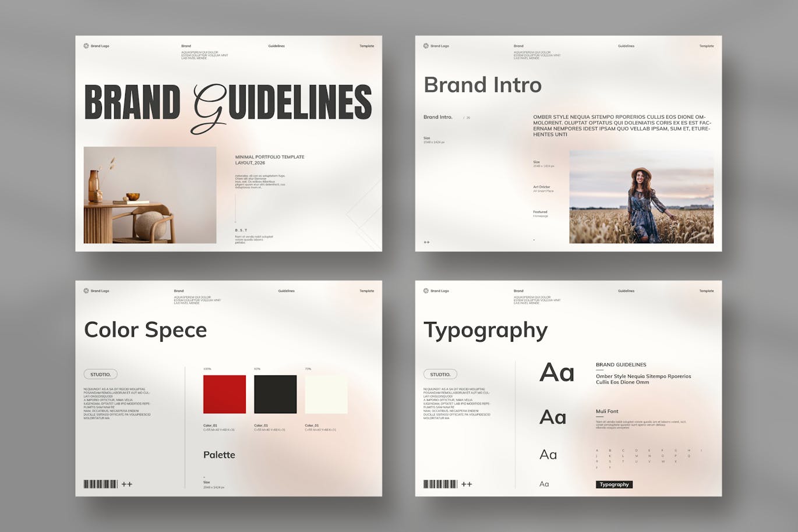Click the STUDIO. pill on the Color Spece slide

pyautogui.click(x=100, y=374)
